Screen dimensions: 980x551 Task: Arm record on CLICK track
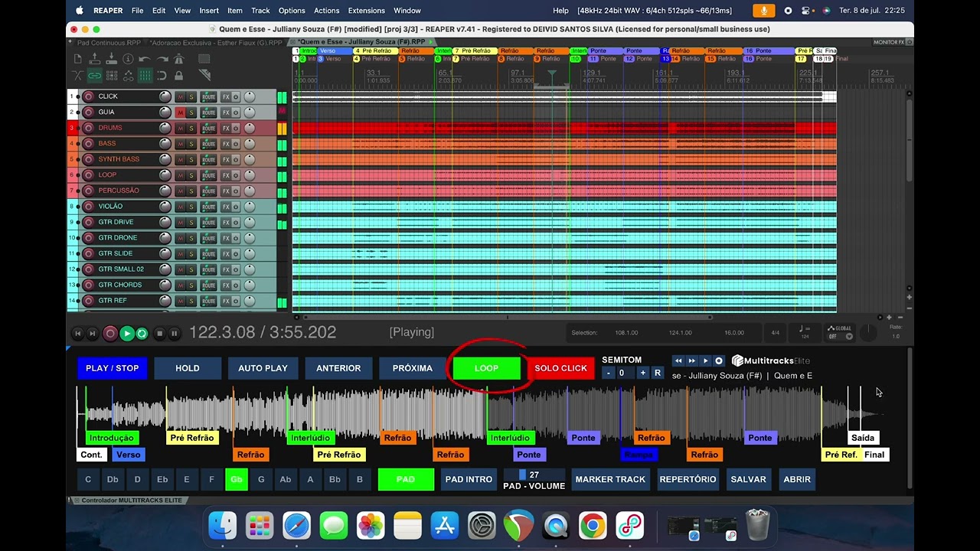(x=88, y=96)
